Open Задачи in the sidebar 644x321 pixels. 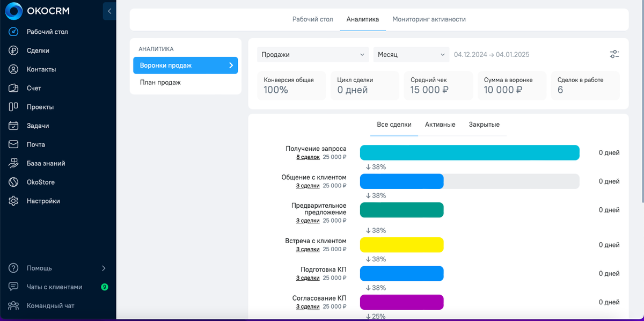38,126
